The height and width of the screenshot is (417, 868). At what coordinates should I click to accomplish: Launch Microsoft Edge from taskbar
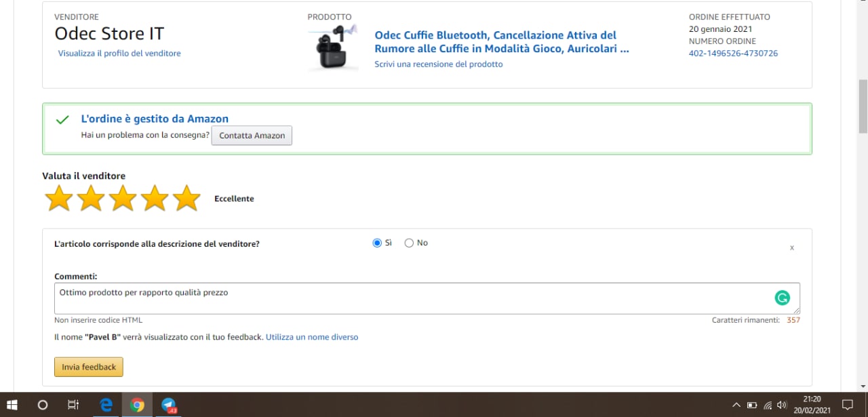pyautogui.click(x=106, y=405)
